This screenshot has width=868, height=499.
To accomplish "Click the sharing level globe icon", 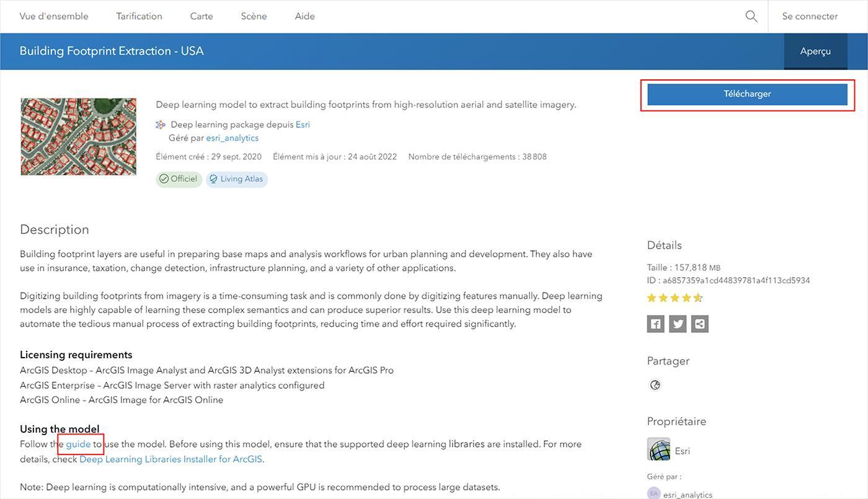I will pyautogui.click(x=655, y=385).
